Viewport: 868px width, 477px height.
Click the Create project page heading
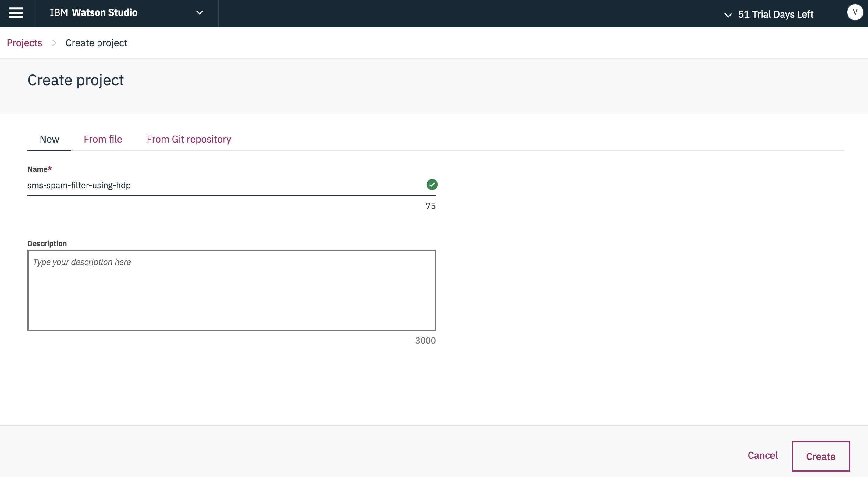(76, 80)
